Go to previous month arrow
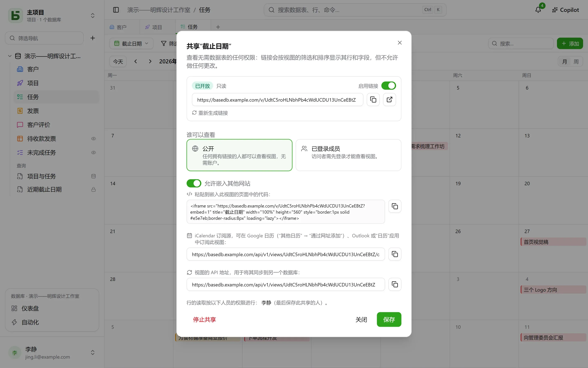 136,61
